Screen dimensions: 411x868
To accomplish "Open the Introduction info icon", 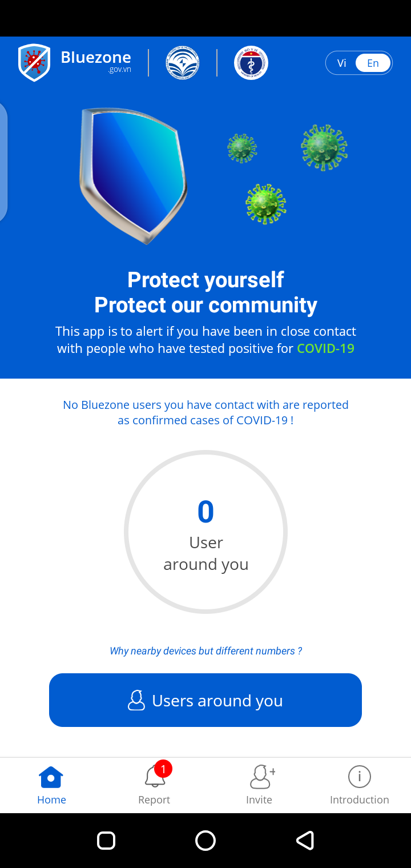I will pos(360,777).
